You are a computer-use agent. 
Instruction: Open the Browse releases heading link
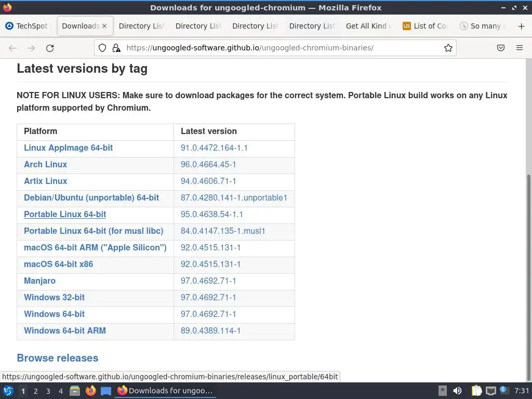[x=58, y=358]
